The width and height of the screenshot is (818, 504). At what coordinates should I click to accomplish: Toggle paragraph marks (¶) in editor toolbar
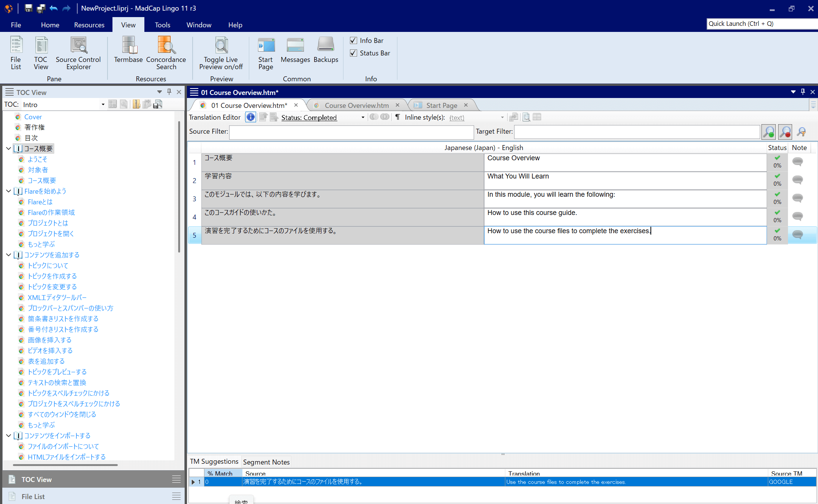[397, 117]
